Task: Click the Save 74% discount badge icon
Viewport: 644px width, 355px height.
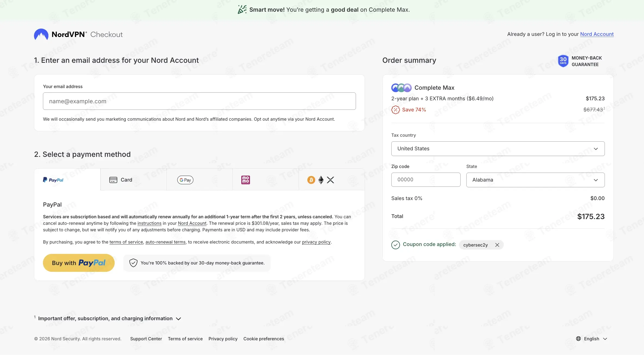Action: (395, 110)
